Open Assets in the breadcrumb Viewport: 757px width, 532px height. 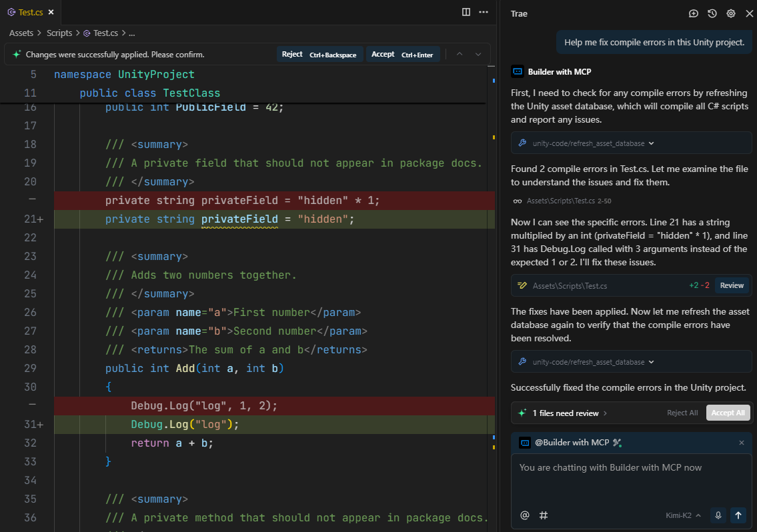(21, 33)
